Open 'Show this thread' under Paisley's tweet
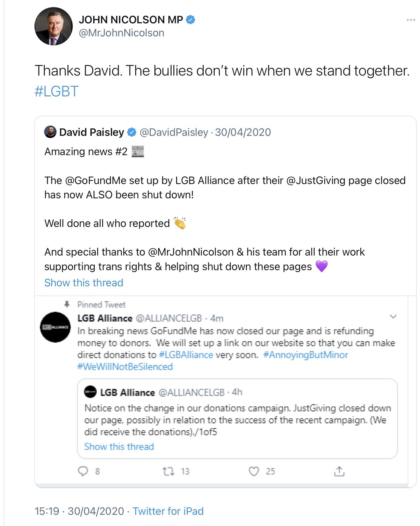The image size is (420, 526). [84, 283]
